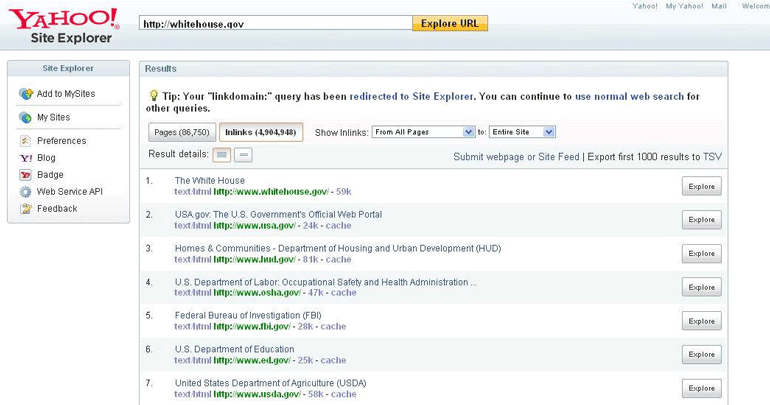
Task: Open Homes & Communities HUD result title
Action: click(x=338, y=248)
